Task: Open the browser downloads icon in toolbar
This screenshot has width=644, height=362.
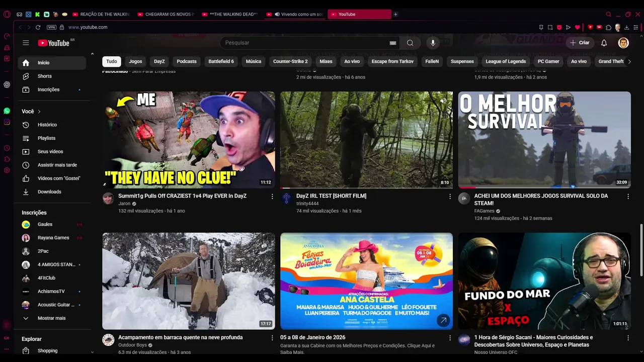Action: click(x=627, y=27)
